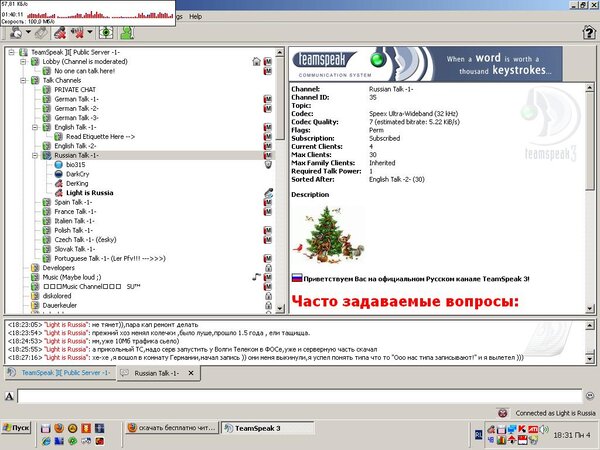This screenshot has width=600, height=450.
Task: Click the mute microphone toolbar icon
Action: pyautogui.click(x=62, y=32)
